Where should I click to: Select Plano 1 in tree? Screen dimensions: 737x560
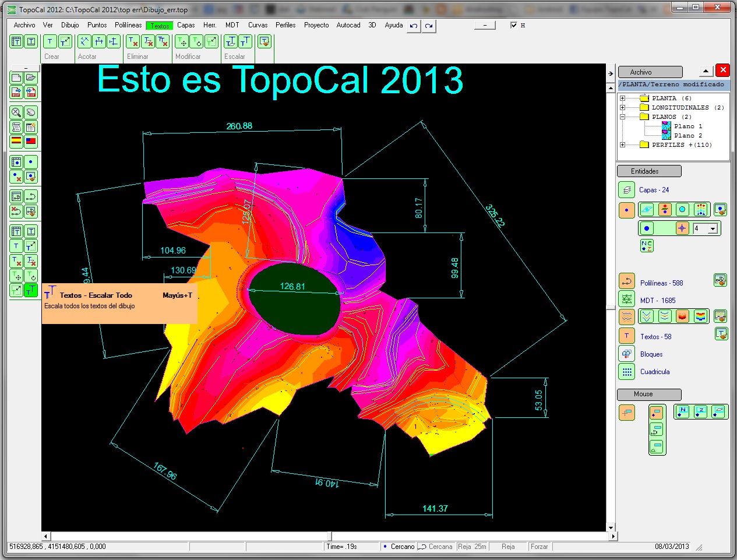[x=688, y=126]
